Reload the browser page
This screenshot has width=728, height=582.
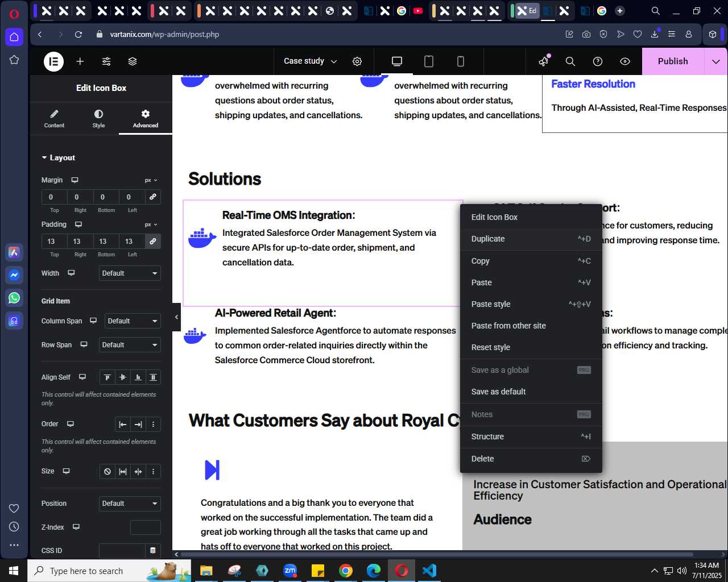click(78, 34)
